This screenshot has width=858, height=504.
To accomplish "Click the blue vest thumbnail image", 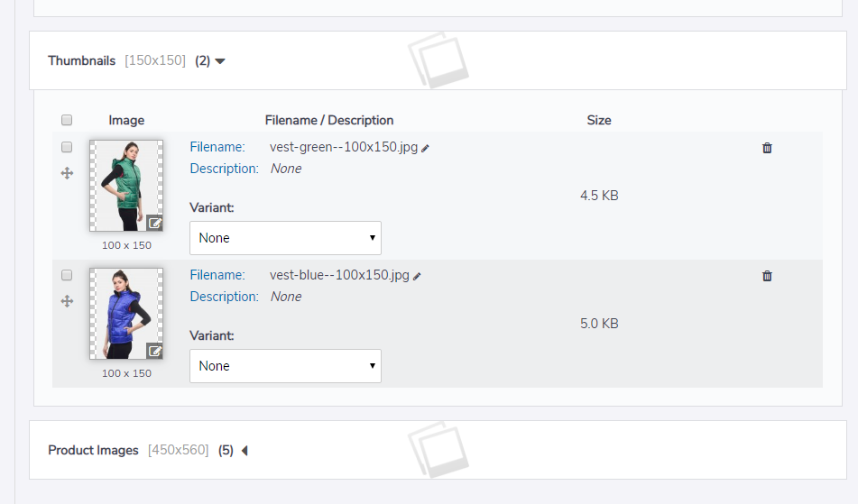I will pos(125,313).
